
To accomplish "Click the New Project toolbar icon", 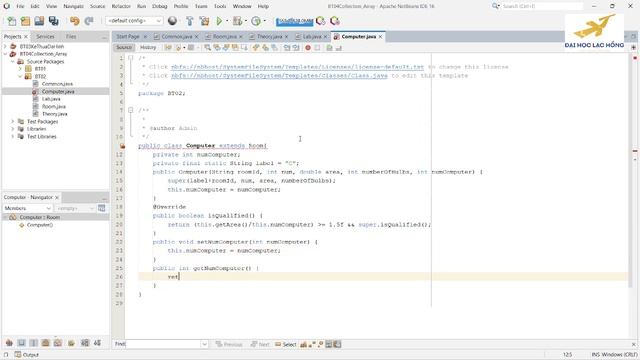I will [25, 21].
